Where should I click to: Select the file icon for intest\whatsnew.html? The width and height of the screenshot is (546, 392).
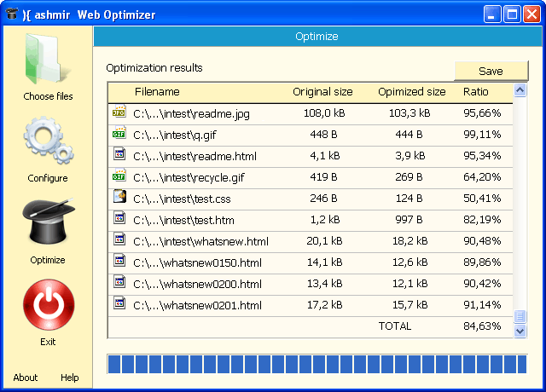coord(119,239)
